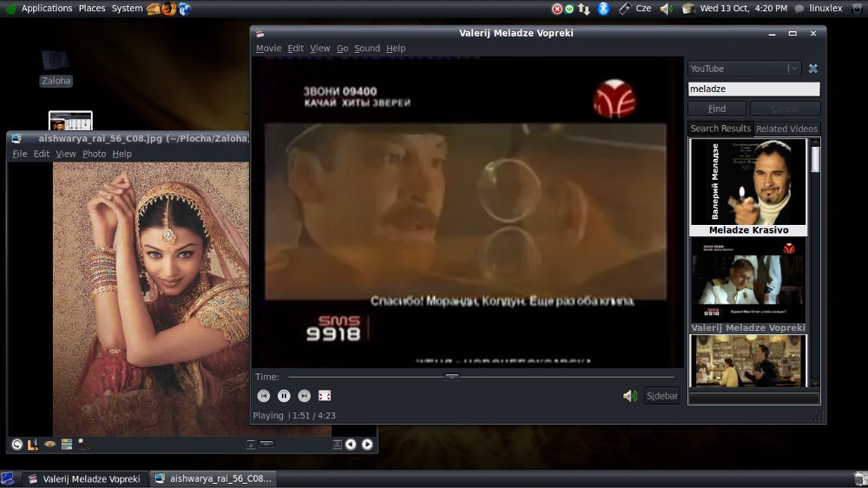Viewport: 868px width, 488px height.
Task: Open the Movie menu
Action: tap(268, 48)
